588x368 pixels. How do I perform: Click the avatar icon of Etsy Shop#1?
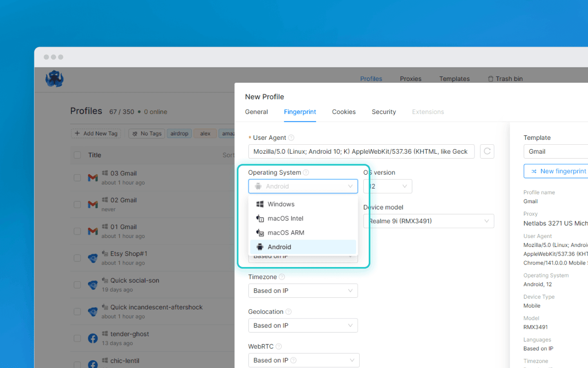pos(93,258)
